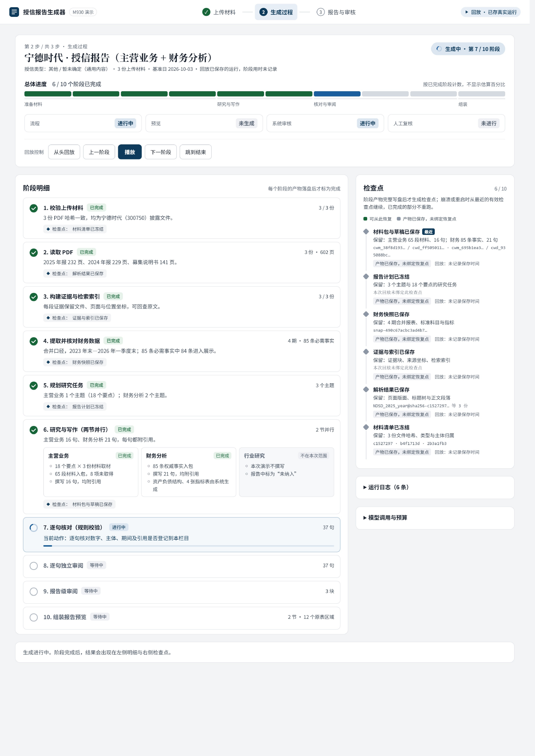This screenshot has height=756, width=535.
Task: Expand the 模型调用与预算 section
Action: pos(435,518)
